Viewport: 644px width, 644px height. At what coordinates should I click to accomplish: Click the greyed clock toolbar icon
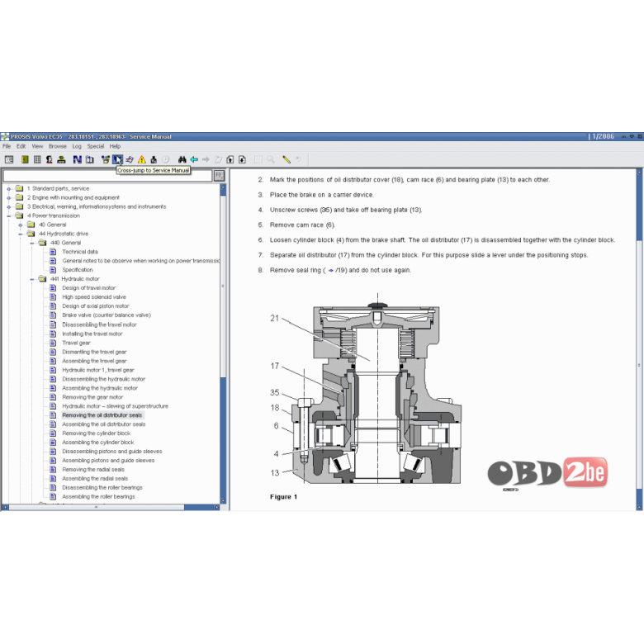click(x=165, y=159)
